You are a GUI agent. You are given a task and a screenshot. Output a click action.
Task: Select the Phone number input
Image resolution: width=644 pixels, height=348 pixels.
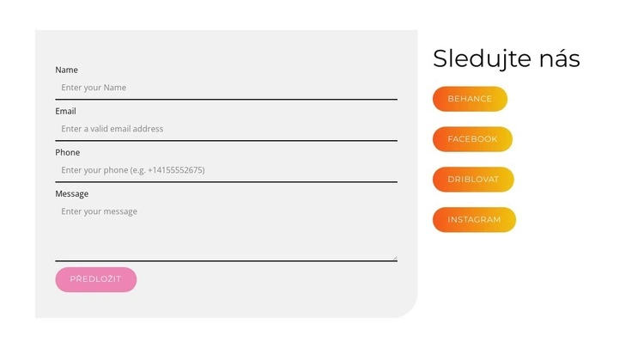click(226, 170)
